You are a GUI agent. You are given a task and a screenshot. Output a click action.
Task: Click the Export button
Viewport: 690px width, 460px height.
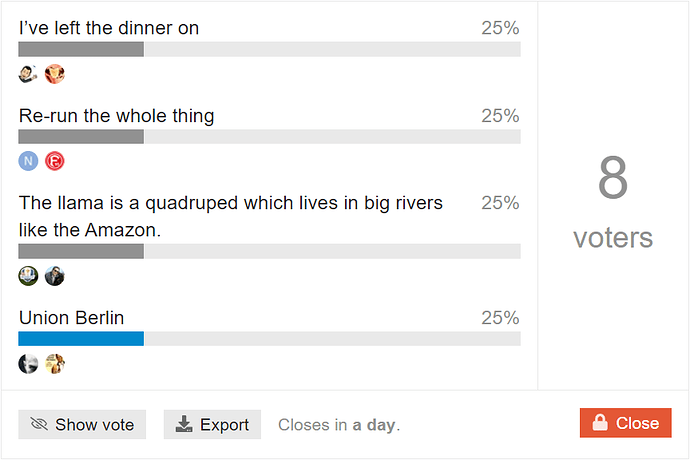pyautogui.click(x=212, y=424)
